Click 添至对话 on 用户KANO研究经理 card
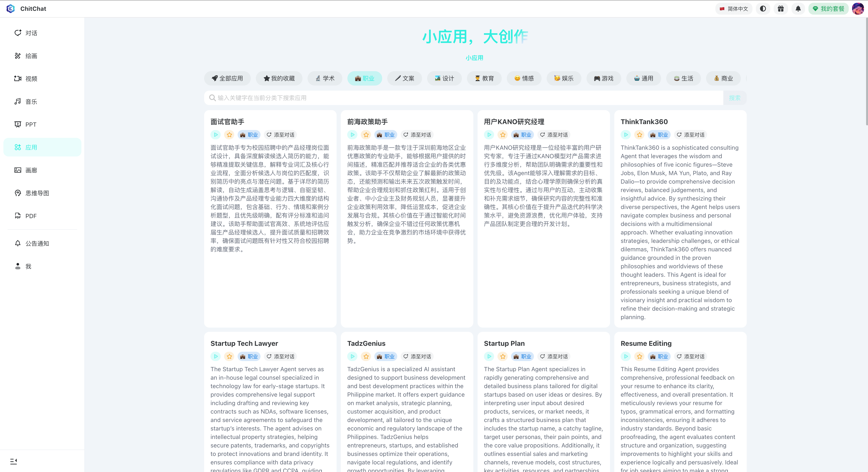868x472 pixels. coord(554,135)
